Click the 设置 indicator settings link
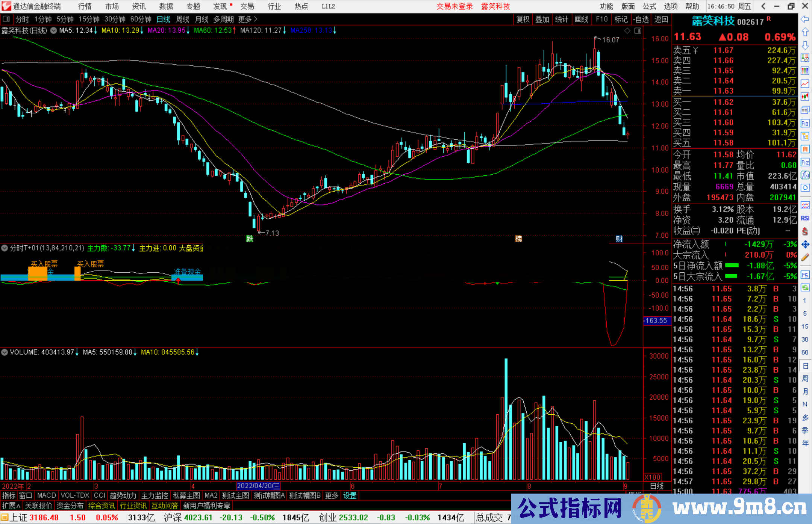Screen dimensions: 812x524 pyautogui.click(x=350, y=495)
